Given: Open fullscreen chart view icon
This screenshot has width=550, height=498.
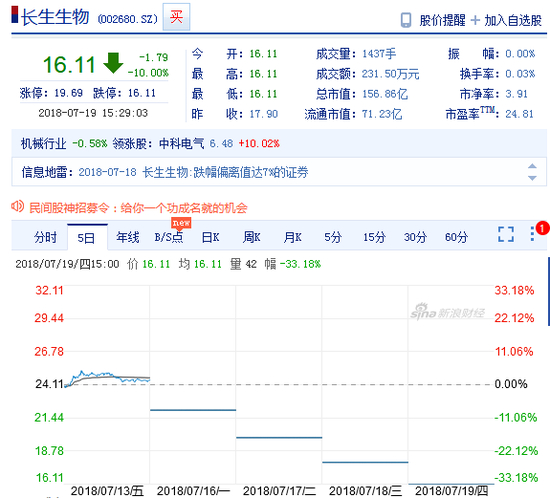Looking at the screenshot, I should click(x=506, y=234).
